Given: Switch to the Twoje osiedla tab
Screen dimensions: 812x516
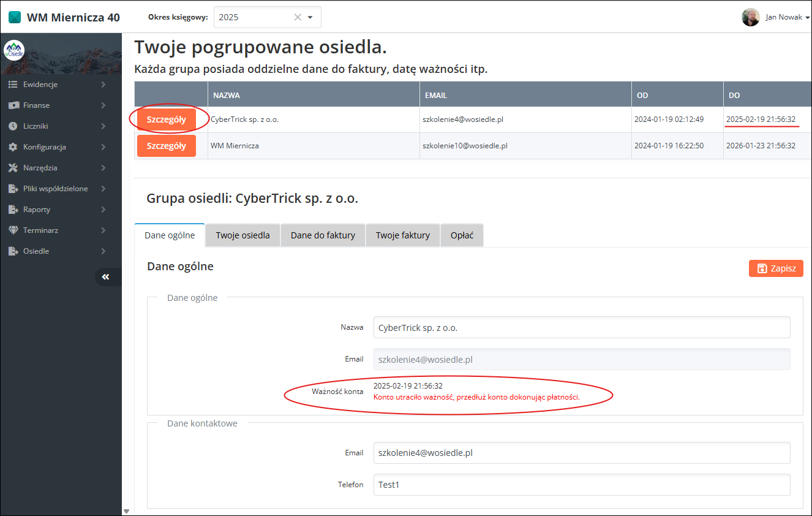Looking at the screenshot, I should pyautogui.click(x=242, y=235).
